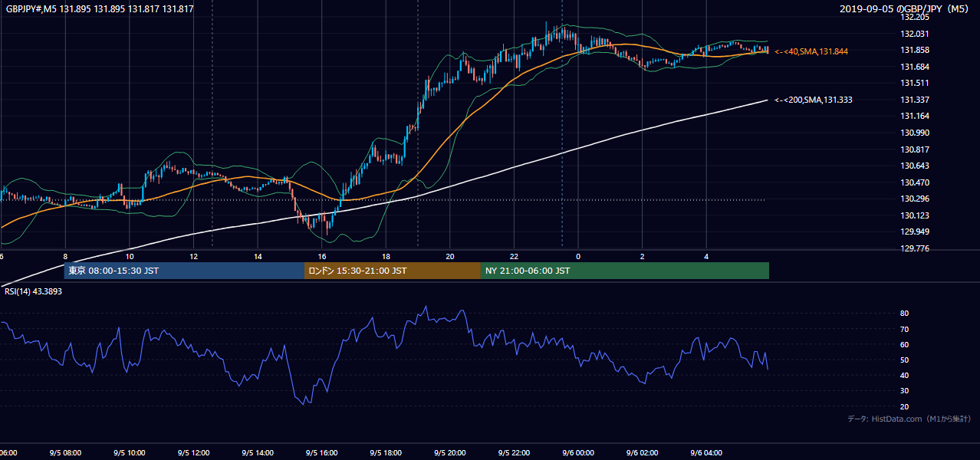Click price axis value 130.643

(914, 166)
